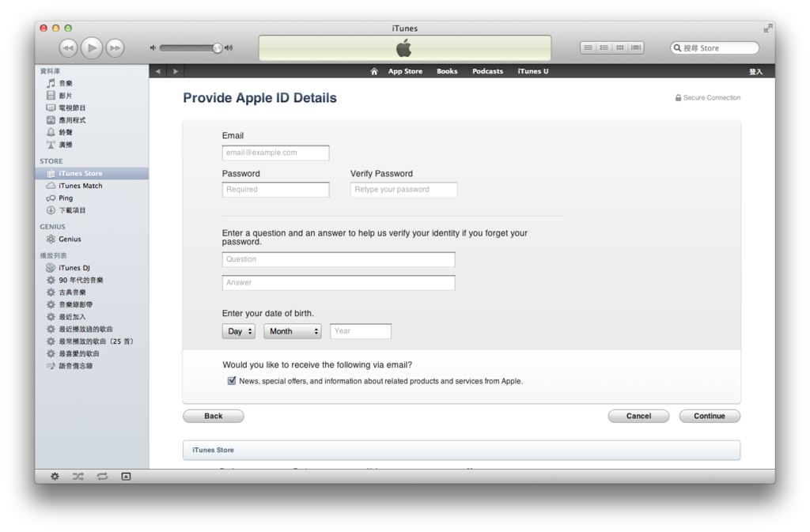Click the Back button

point(214,416)
